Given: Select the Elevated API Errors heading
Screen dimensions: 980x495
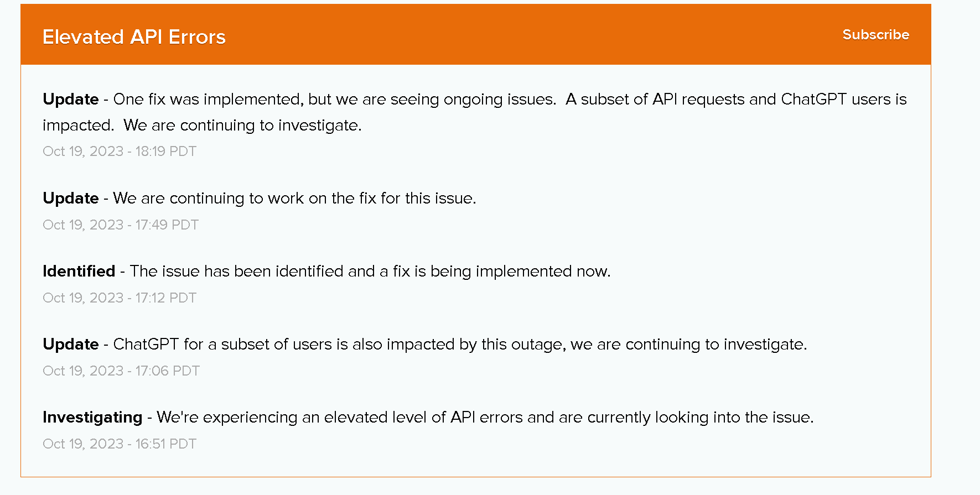Looking at the screenshot, I should pyautogui.click(x=134, y=37).
